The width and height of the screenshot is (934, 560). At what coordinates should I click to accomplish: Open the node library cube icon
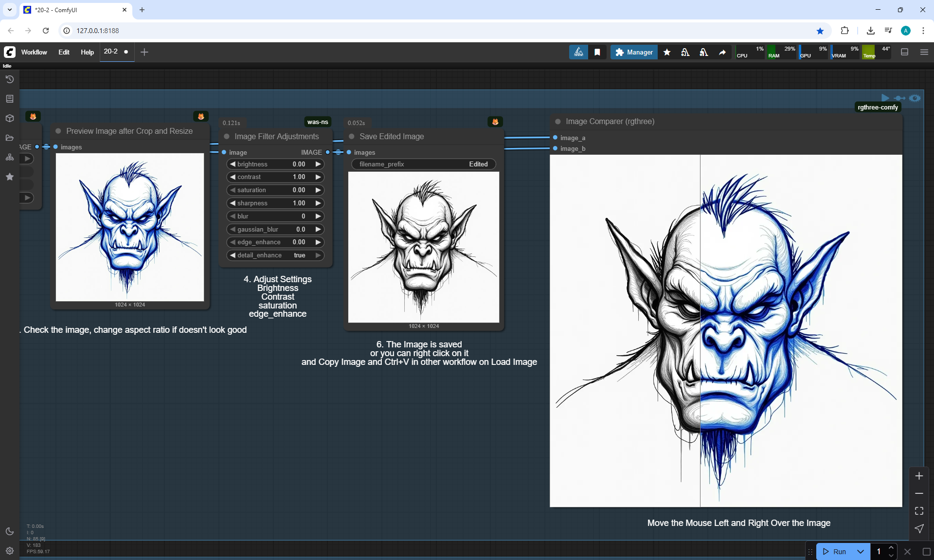click(10, 118)
